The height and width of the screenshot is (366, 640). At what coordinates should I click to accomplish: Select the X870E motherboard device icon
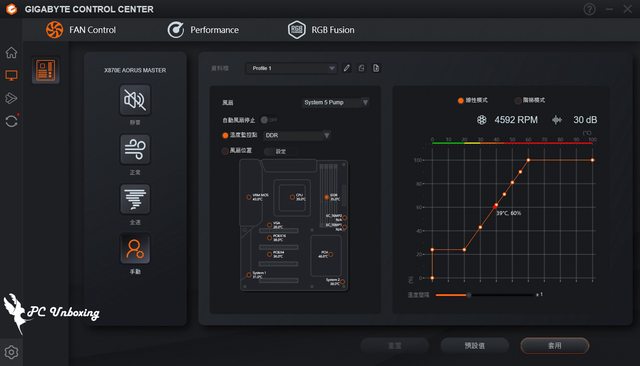[x=46, y=70]
